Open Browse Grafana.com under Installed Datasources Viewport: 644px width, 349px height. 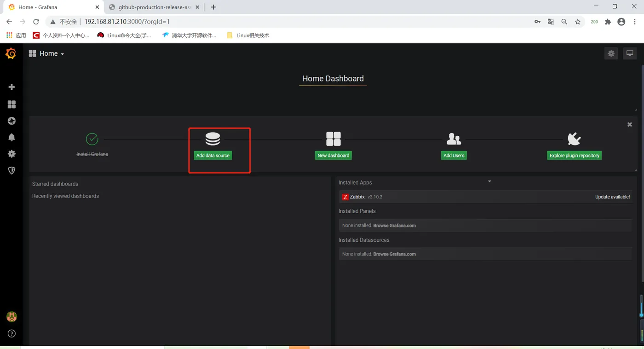coord(395,254)
